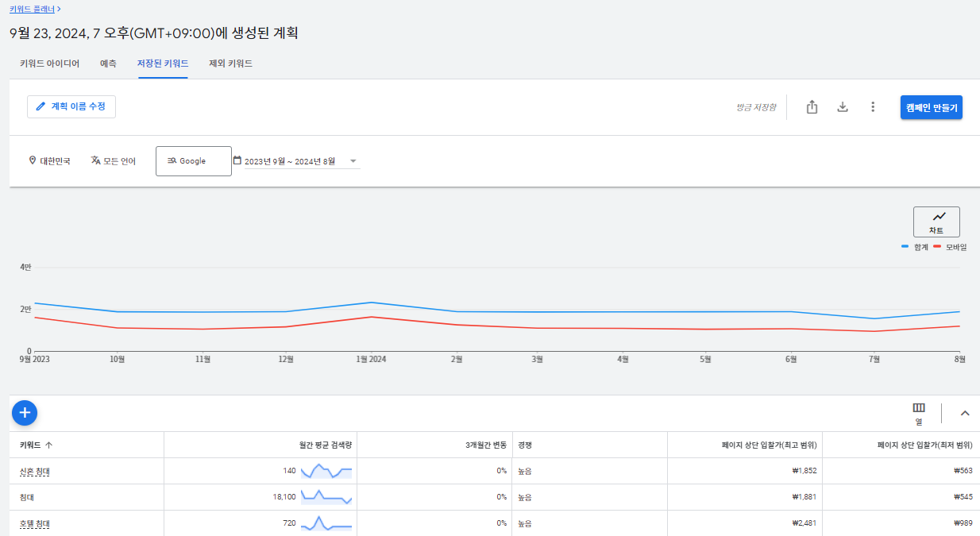Screen dimensions: 980x536
Task: Follow the 키워드 플래너 breadcrumb link
Action: tap(32, 10)
